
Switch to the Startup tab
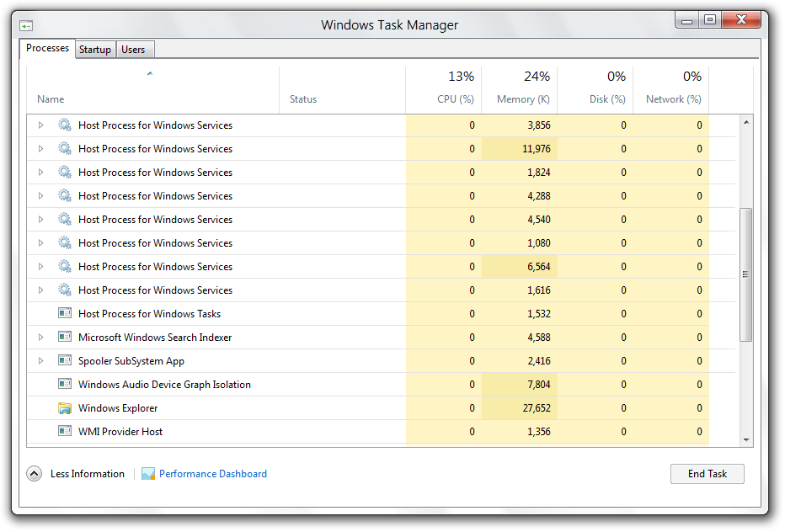[94, 50]
